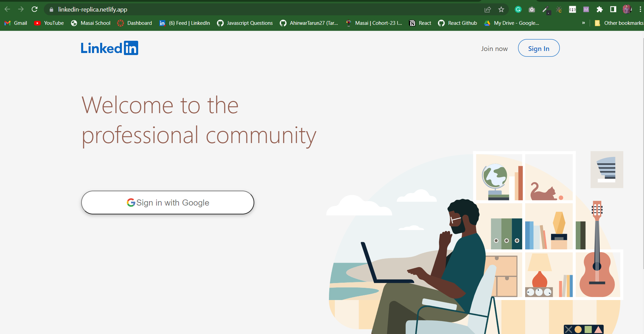Open the Masai School bookmark
644x334 pixels.
(91, 23)
